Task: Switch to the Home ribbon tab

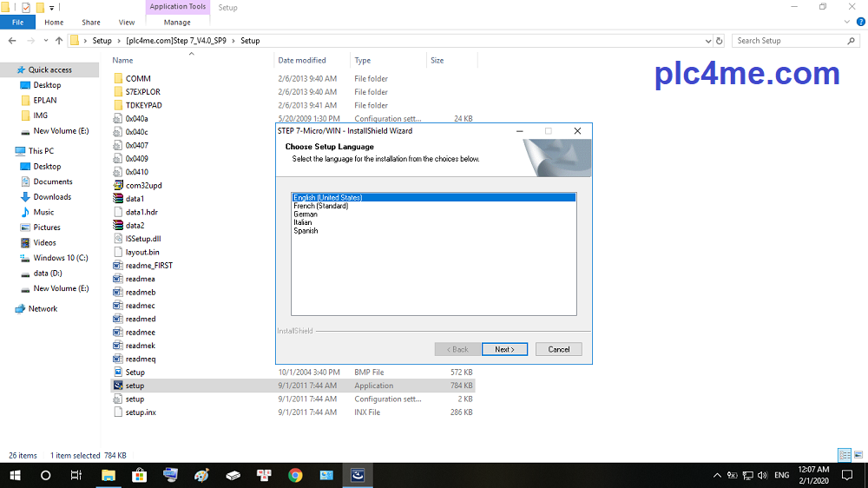Action: coord(54,23)
